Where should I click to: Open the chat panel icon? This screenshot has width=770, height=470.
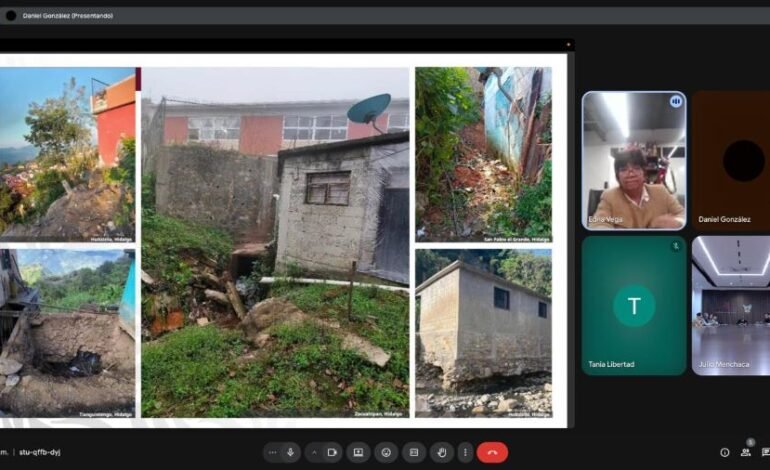point(765,453)
